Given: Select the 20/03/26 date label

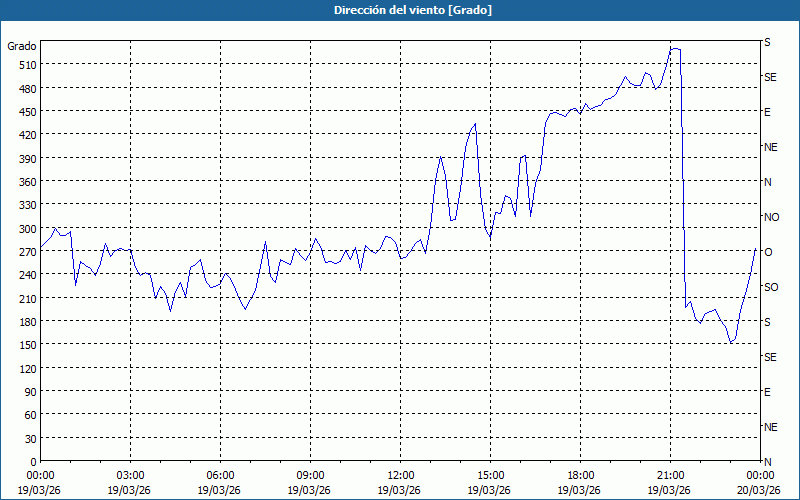Looking at the screenshot, I should [759, 490].
